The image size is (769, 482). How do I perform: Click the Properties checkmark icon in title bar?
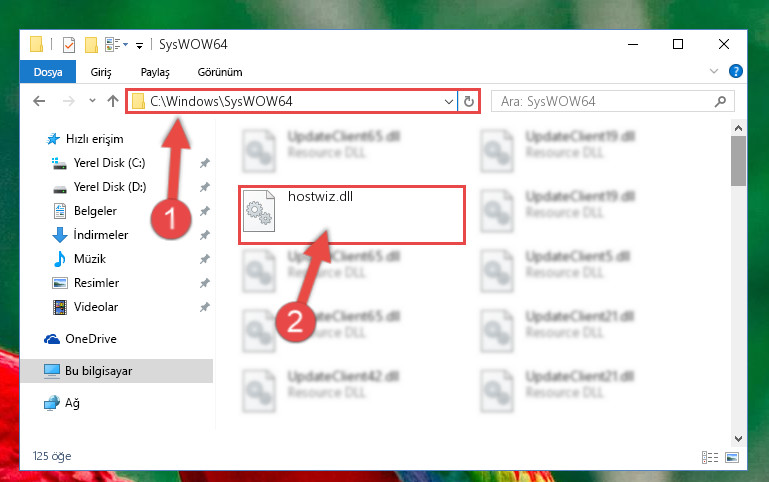pyautogui.click(x=69, y=45)
